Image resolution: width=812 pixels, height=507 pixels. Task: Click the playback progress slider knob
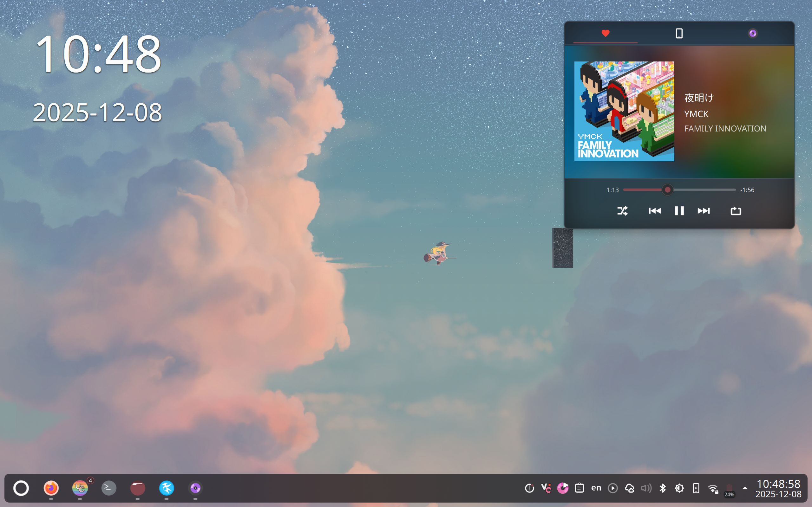click(667, 190)
